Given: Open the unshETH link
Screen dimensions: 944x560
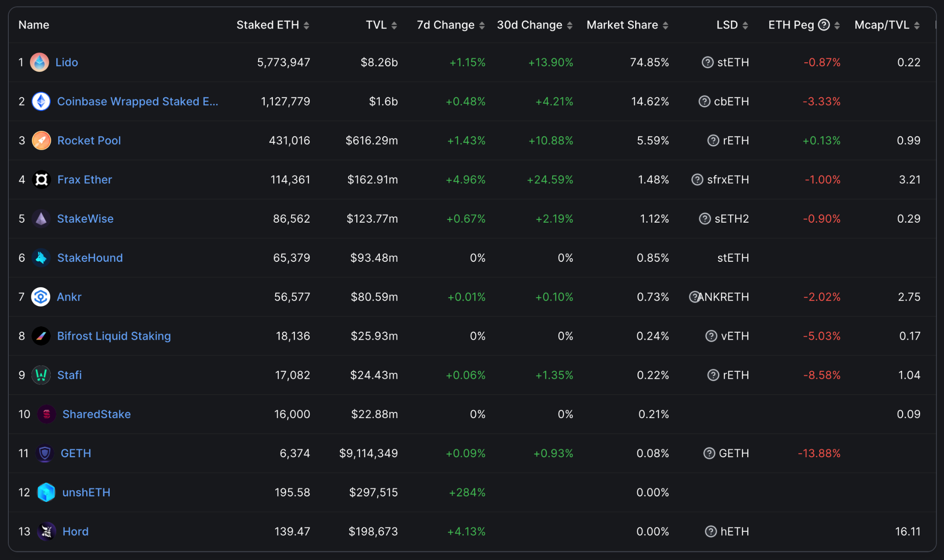Looking at the screenshot, I should pos(86,493).
